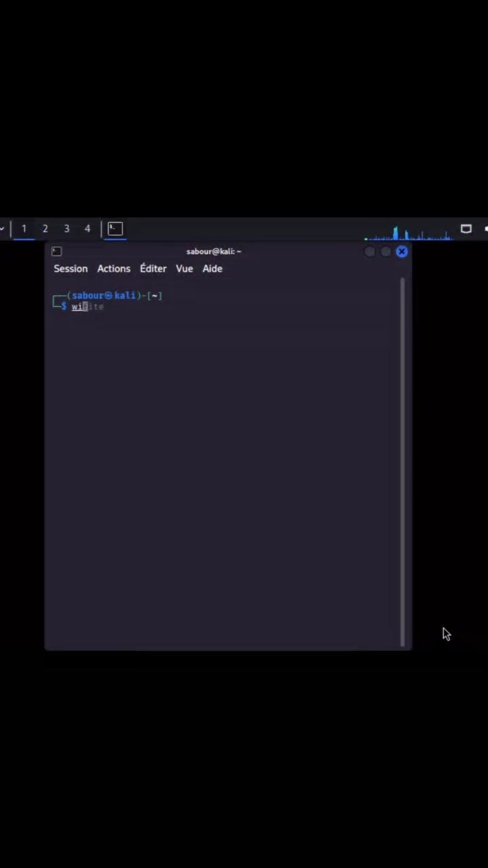The width and height of the screenshot is (488, 868).
Task: Maximize the sabour@kali terminal window
Action: pos(386,252)
